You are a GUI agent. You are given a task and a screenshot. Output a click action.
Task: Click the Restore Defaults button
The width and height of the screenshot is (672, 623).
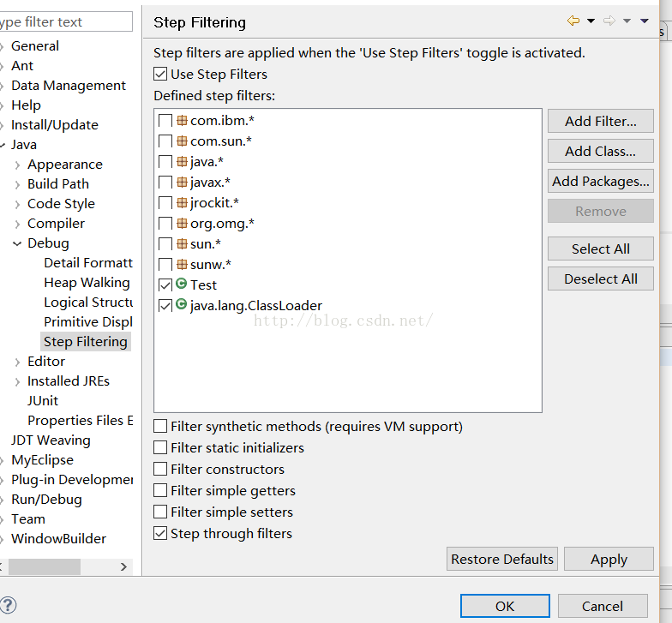coord(502,559)
